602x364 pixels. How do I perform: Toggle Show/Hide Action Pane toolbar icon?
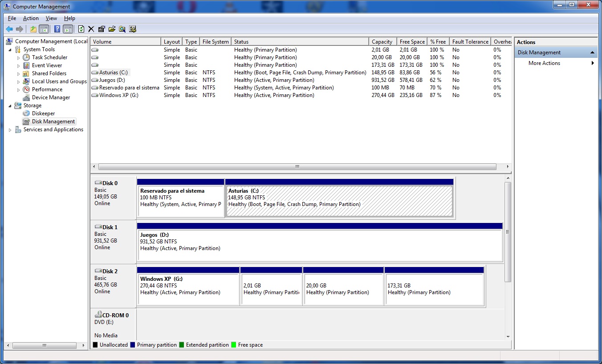(x=68, y=29)
